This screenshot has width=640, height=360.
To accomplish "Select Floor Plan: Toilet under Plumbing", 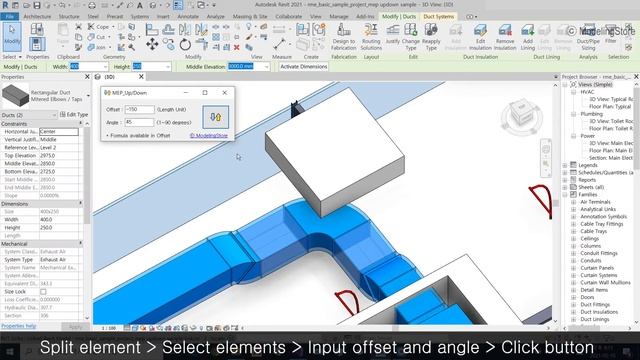I will [611, 129].
